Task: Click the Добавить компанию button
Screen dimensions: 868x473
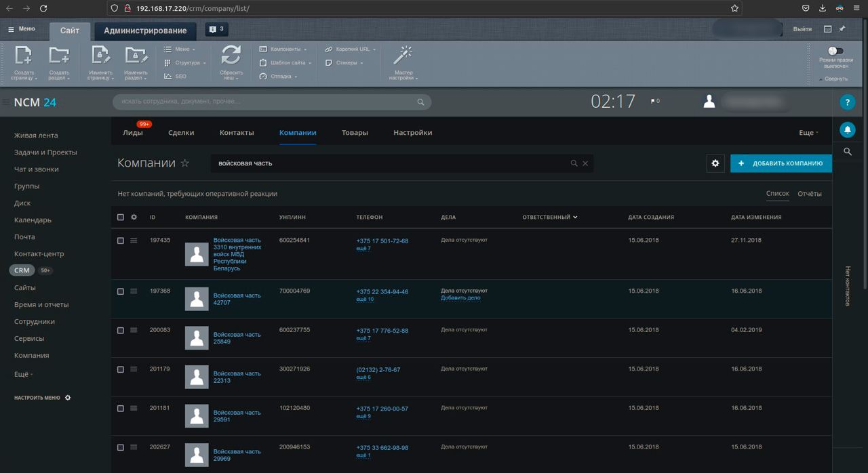Action: pyautogui.click(x=781, y=163)
